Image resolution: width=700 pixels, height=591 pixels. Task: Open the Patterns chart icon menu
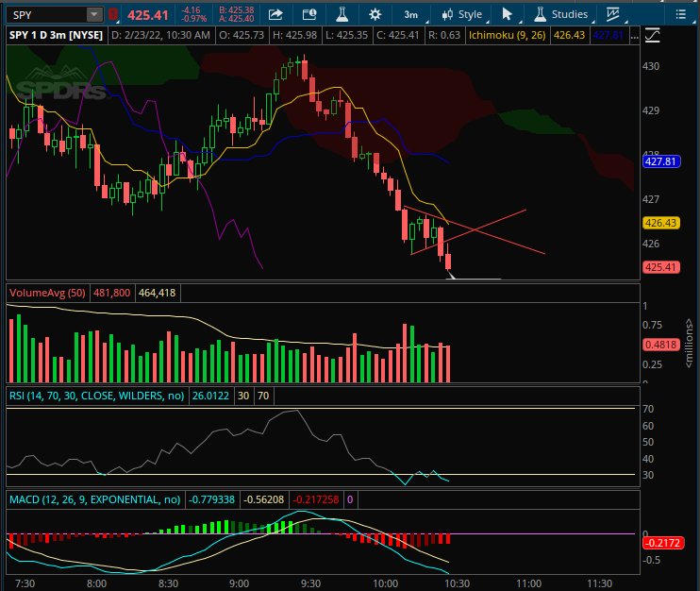coord(614,15)
